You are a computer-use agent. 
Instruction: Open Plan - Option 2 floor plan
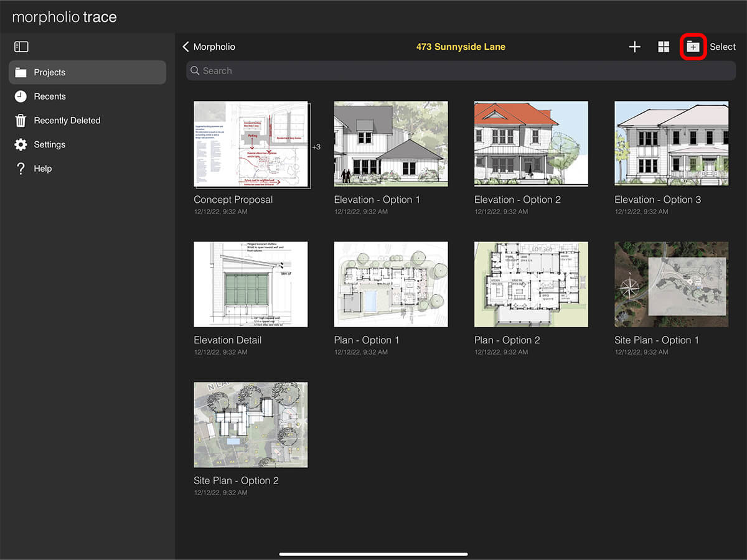coord(531,284)
